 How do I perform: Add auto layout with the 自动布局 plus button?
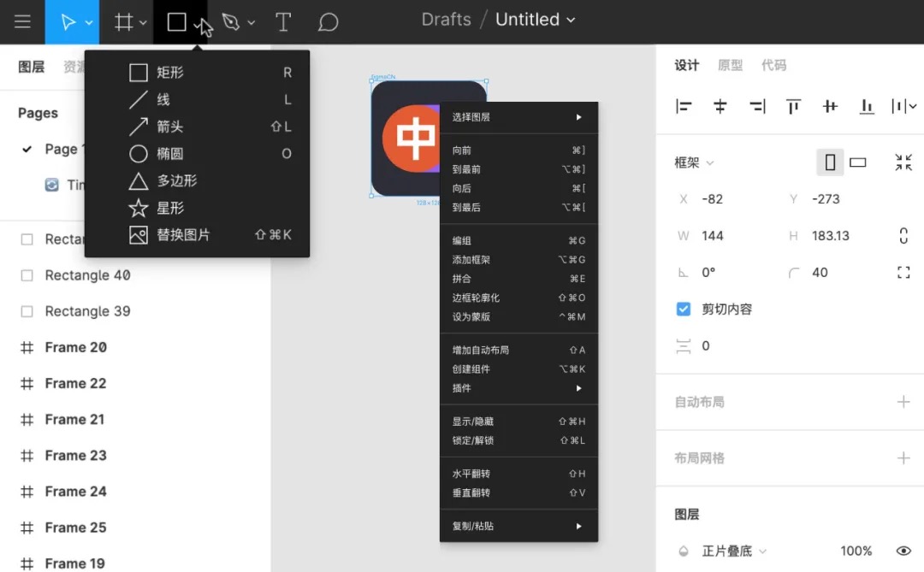click(x=904, y=402)
